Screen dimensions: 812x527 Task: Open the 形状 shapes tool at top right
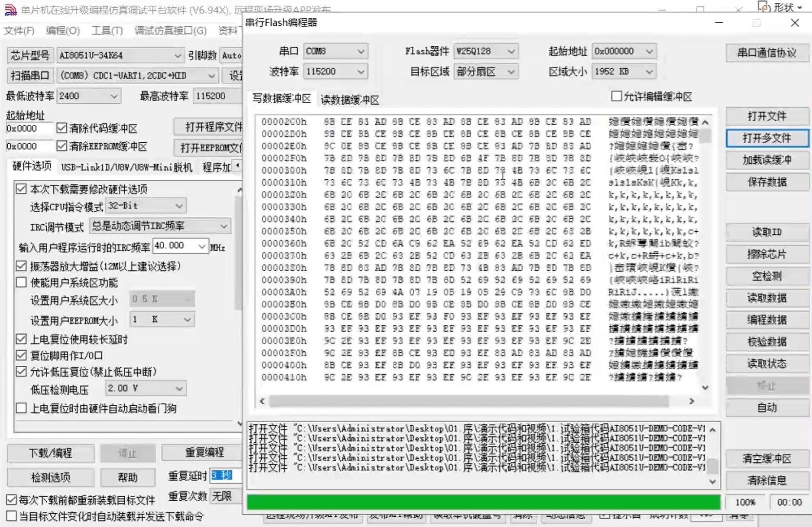coord(784,7)
